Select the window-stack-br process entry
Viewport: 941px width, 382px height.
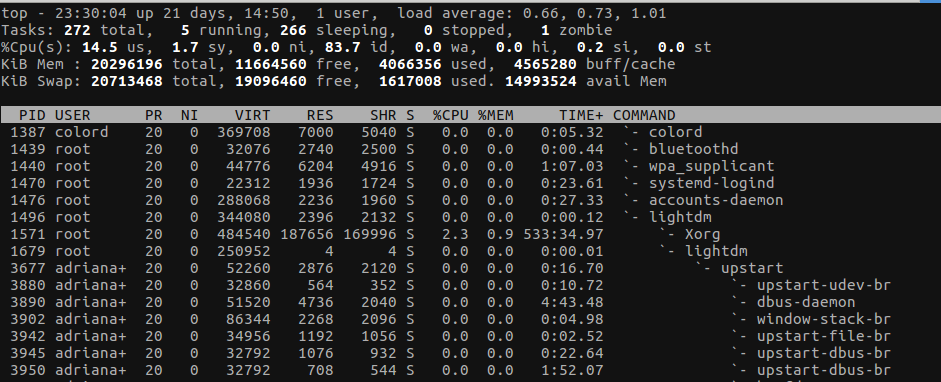point(823,319)
